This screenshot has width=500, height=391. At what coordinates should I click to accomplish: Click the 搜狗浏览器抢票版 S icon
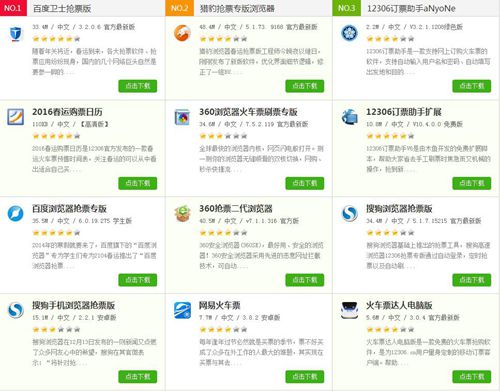pos(349,214)
